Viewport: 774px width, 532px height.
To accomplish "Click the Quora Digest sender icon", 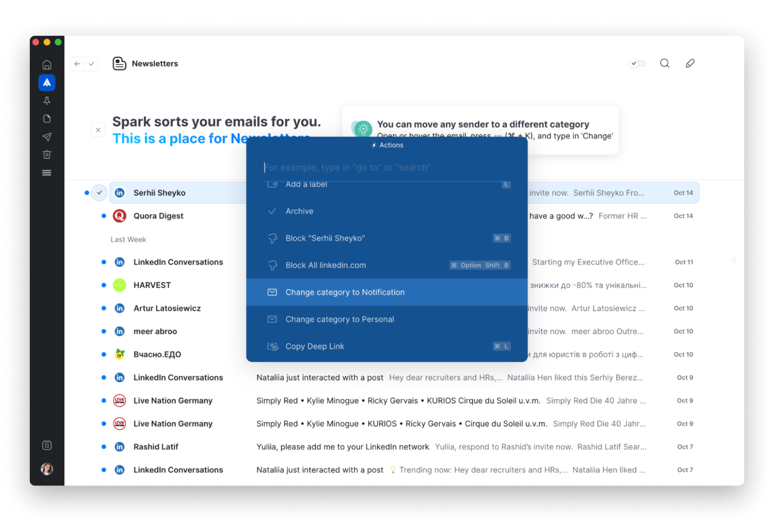I will [120, 216].
